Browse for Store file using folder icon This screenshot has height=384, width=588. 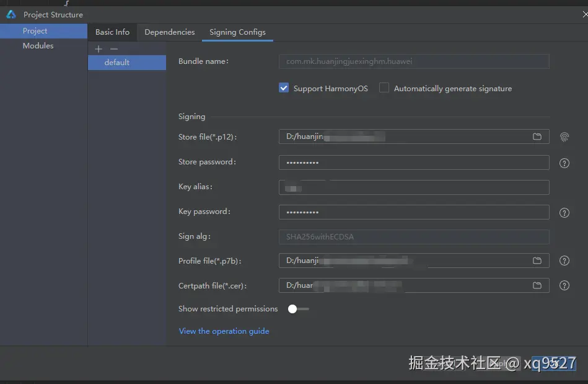pyautogui.click(x=537, y=136)
